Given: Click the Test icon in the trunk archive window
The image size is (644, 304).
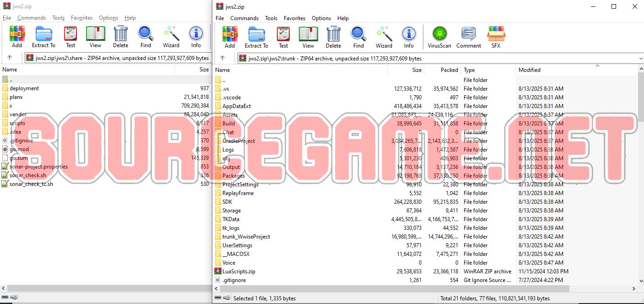Looking at the screenshot, I should pos(283,37).
